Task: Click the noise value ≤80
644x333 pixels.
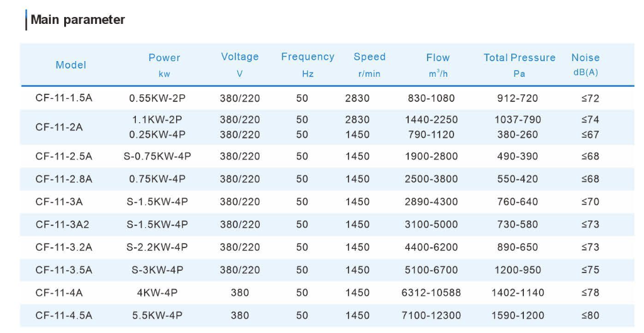Action: tap(590, 315)
